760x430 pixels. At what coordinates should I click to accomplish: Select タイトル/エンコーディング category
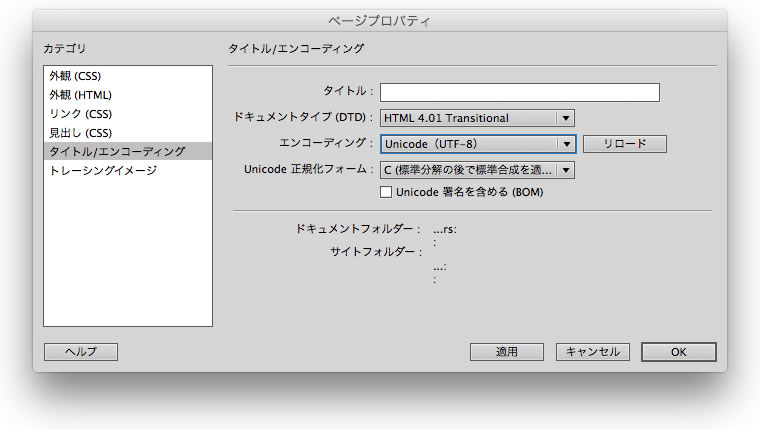[x=127, y=151]
